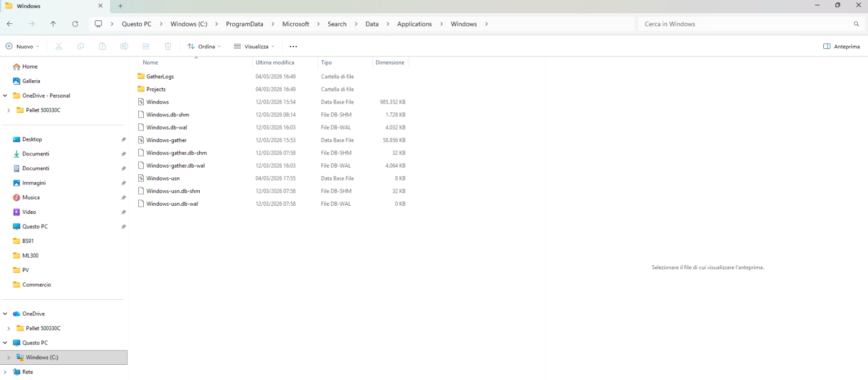
Task: Open the three-dots more options menu
Action: coord(293,46)
